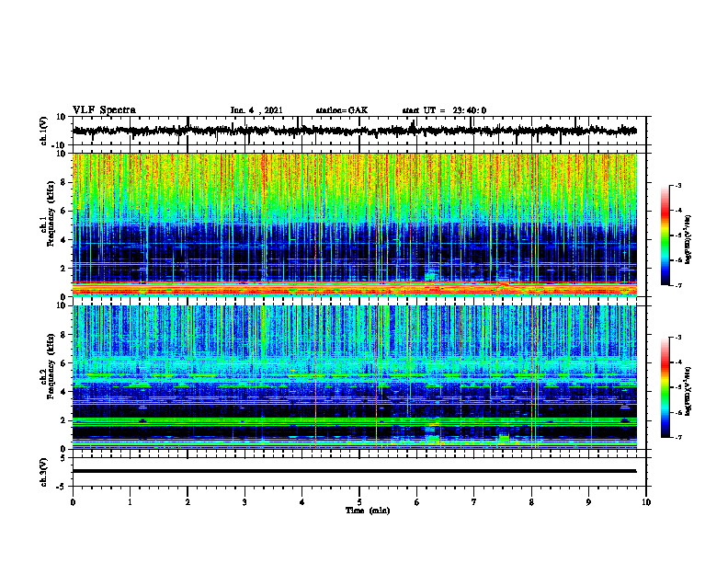Click the time axis tick label "2"
The image size is (728, 563).
[x=188, y=502]
